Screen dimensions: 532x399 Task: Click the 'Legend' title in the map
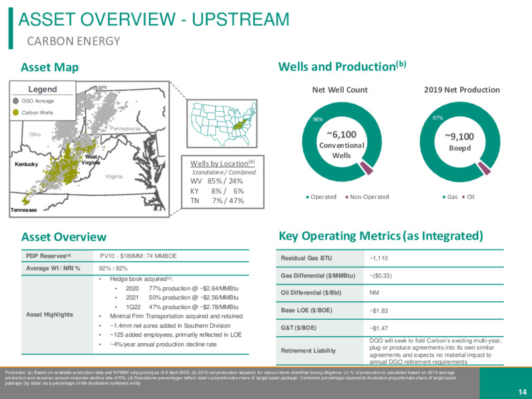[x=43, y=89]
